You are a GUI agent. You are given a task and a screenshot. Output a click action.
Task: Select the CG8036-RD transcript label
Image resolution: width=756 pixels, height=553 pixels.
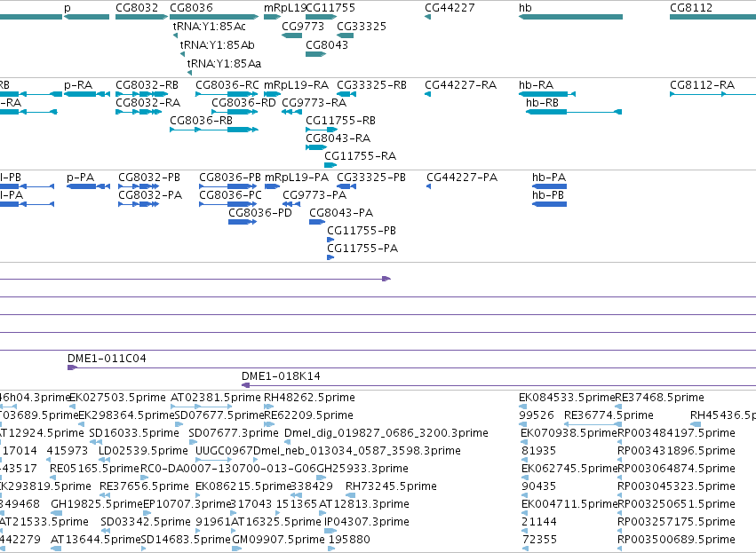pos(243,103)
